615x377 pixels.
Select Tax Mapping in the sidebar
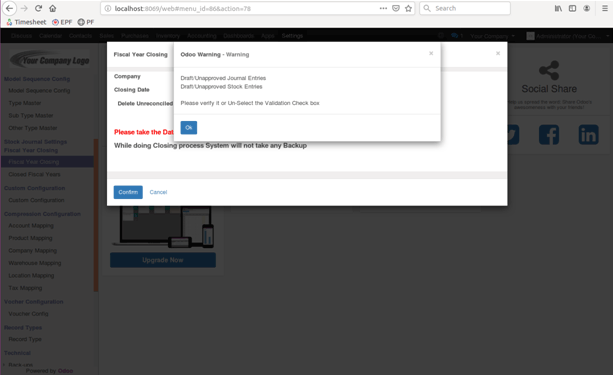coord(25,289)
